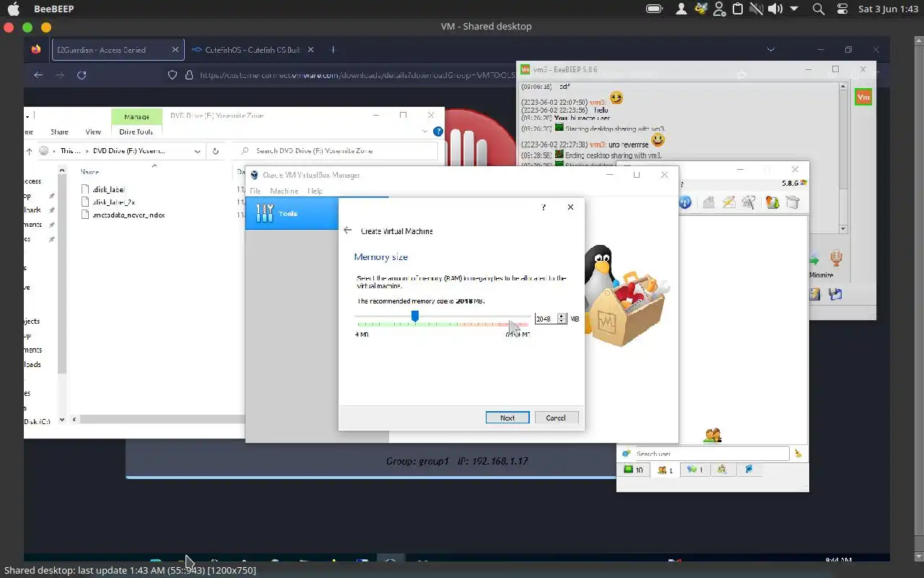Screen dimensions: 924x578
Task: Click the 2048 MB memory value field
Action: 546,319
